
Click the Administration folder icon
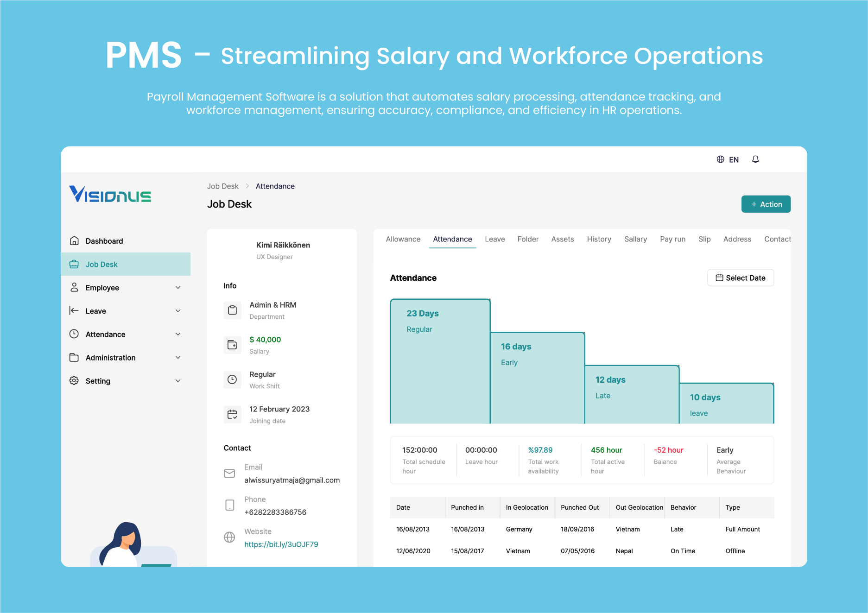tap(74, 357)
